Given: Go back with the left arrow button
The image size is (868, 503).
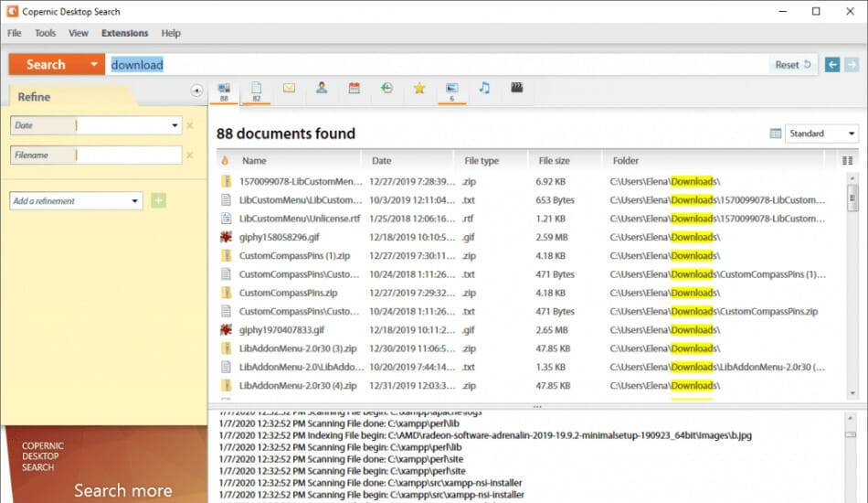Looking at the screenshot, I should pos(832,65).
